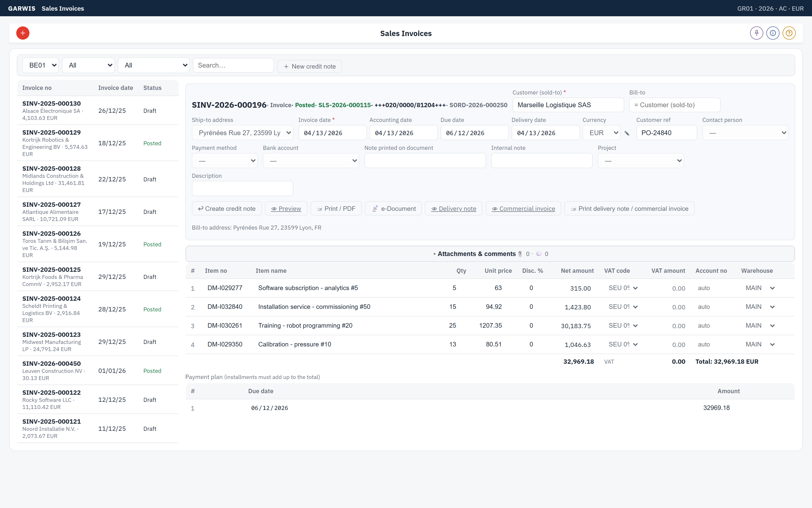
Task: Open the second All filter dropdown
Action: (154, 65)
